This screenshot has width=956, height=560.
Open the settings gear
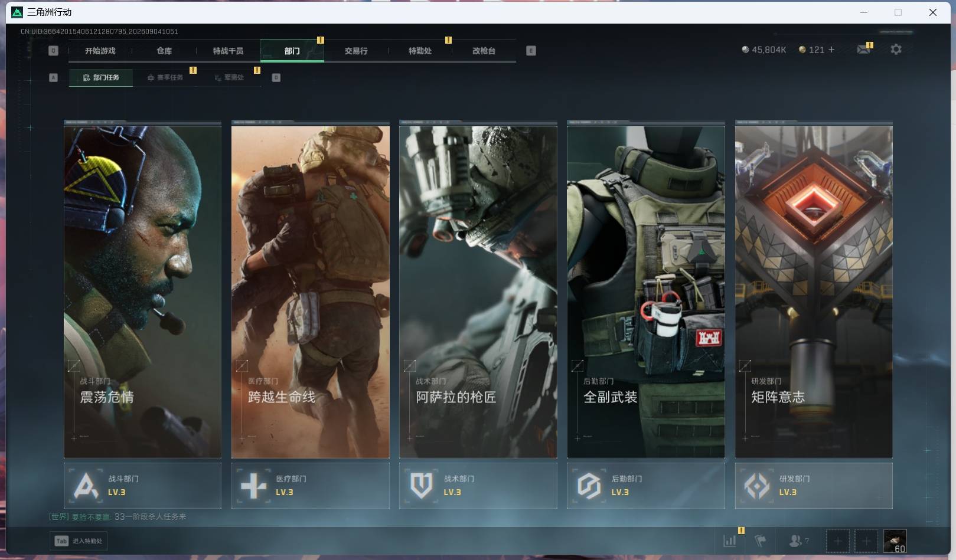pos(896,50)
